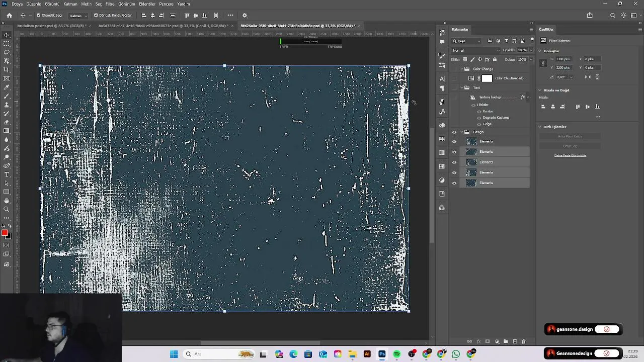Click the Color Change layer mask thumbnail
Screen dimensions: 644x362
tap(487, 78)
